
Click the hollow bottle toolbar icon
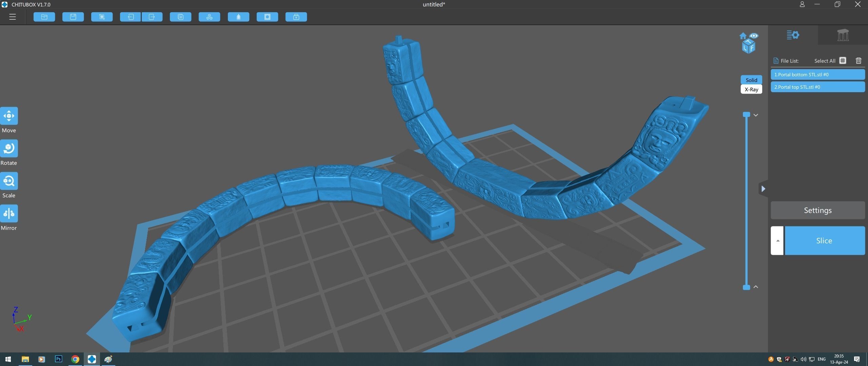[238, 17]
